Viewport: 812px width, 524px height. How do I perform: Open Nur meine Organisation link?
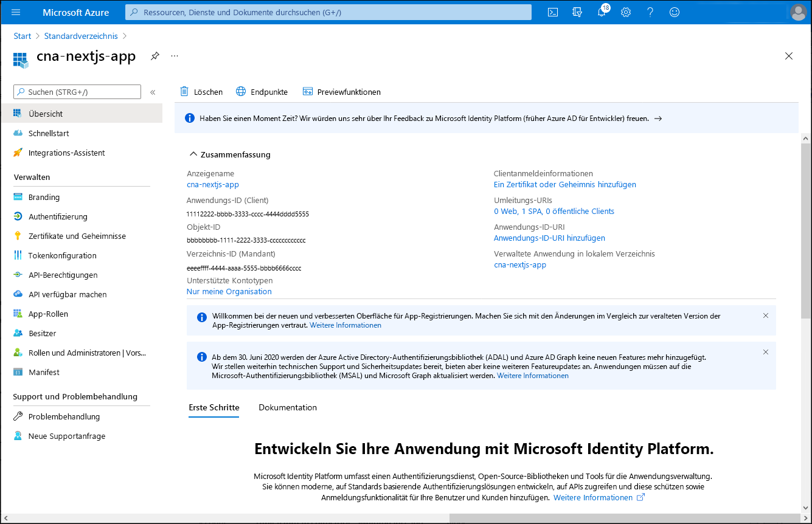[x=229, y=291]
